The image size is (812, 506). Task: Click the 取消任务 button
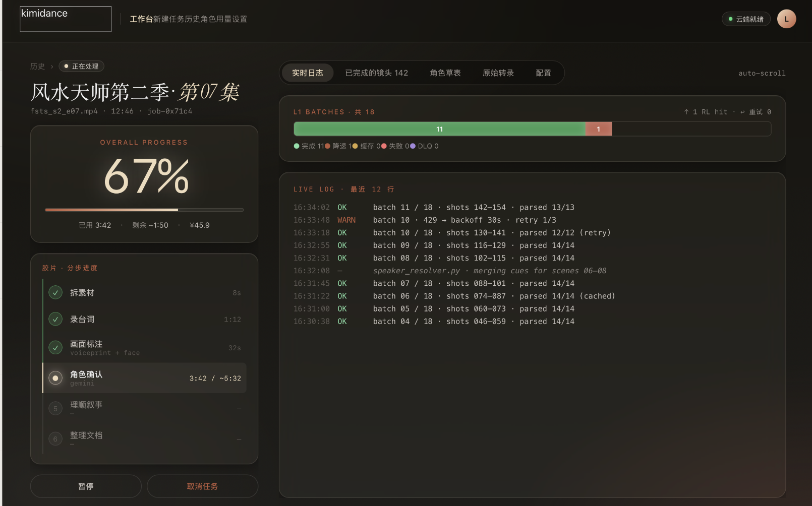[202, 486]
